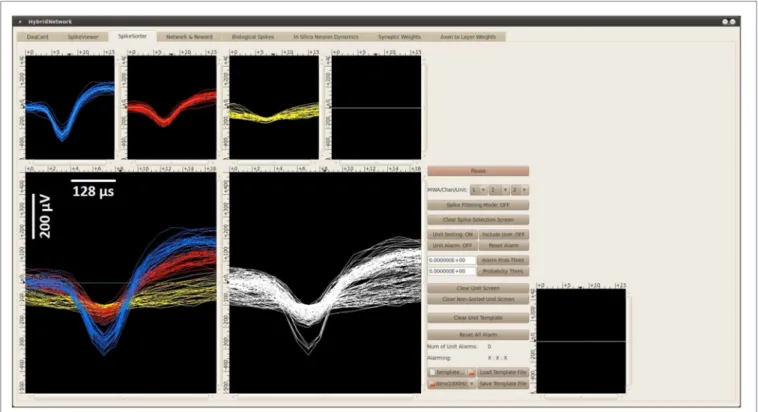Toggle the Unit Sorting: ON button
758x412 pixels.
(452, 235)
